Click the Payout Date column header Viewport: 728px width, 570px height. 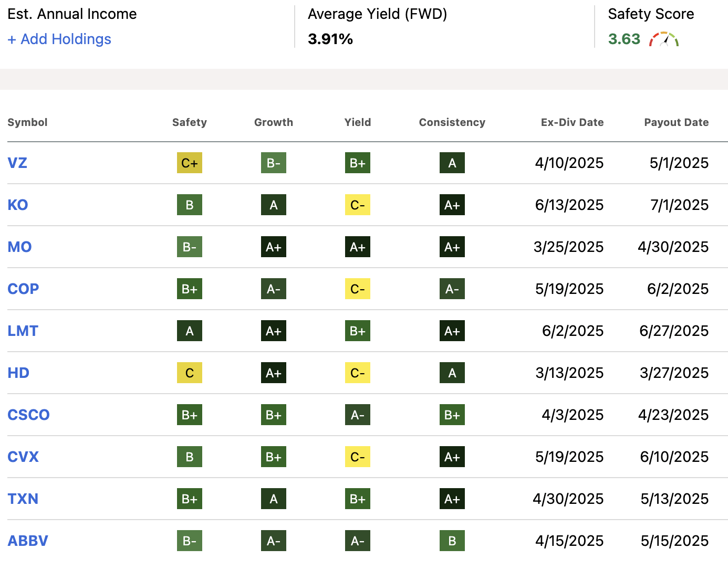pos(676,122)
